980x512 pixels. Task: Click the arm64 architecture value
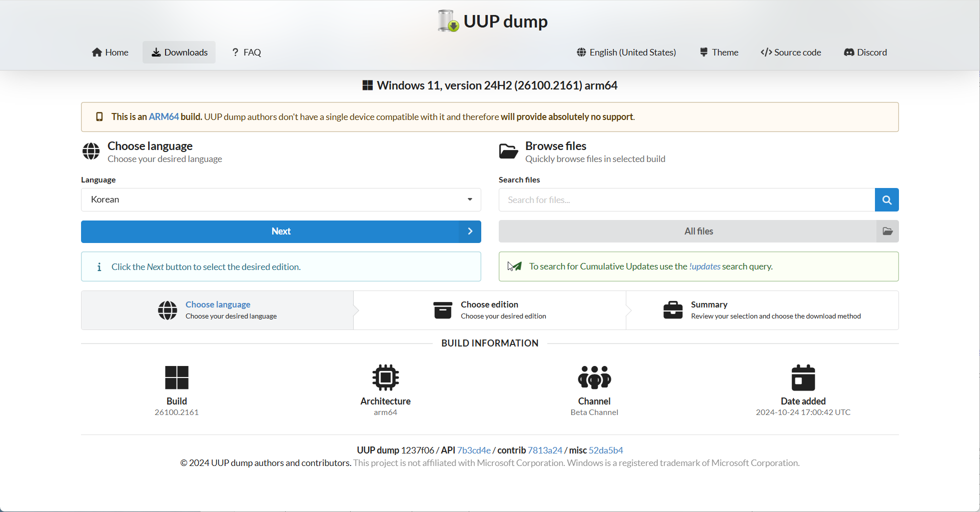(x=385, y=412)
